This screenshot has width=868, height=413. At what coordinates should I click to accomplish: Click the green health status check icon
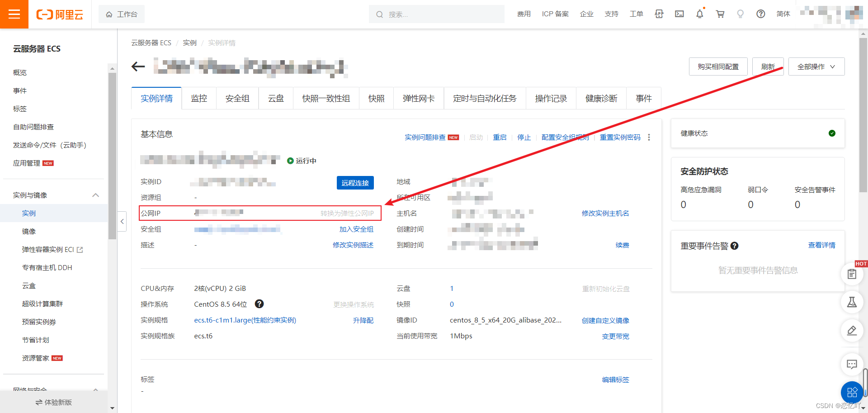tap(832, 133)
